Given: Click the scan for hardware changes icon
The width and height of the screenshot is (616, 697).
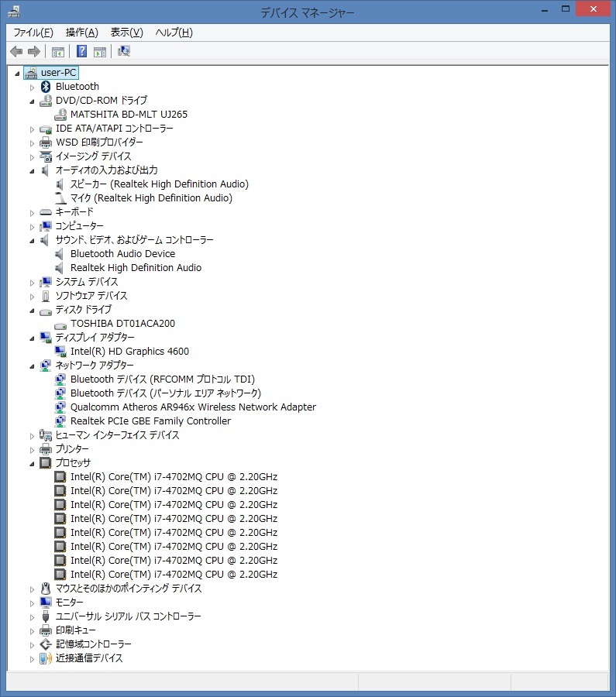Looking at the screenshot, I should [x=124, y=51].
